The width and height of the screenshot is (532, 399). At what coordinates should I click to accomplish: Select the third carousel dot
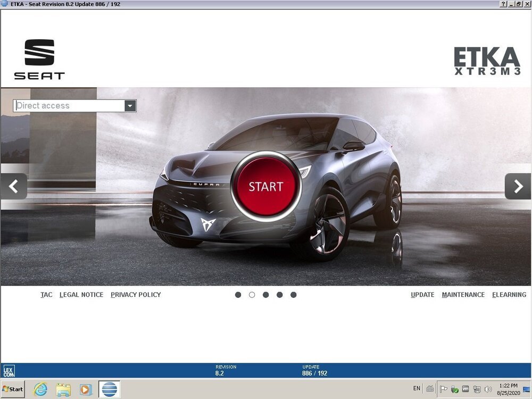click(x=265, y=295)
